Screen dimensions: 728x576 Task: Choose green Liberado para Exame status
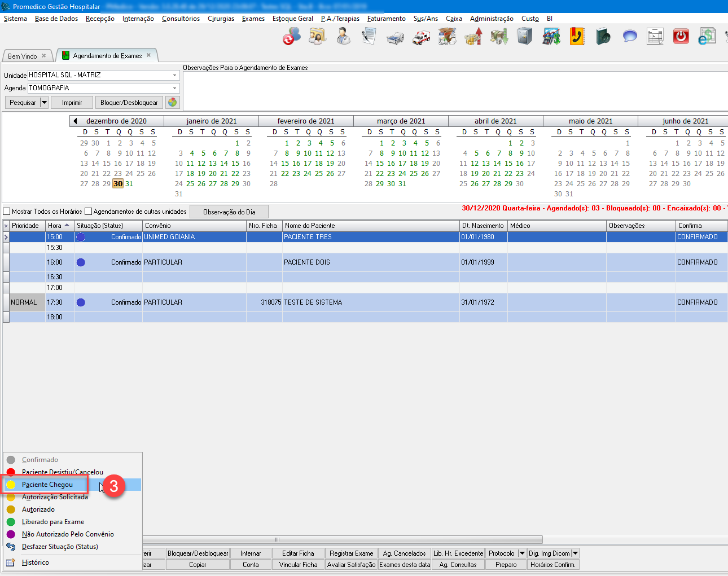(52, 522)
